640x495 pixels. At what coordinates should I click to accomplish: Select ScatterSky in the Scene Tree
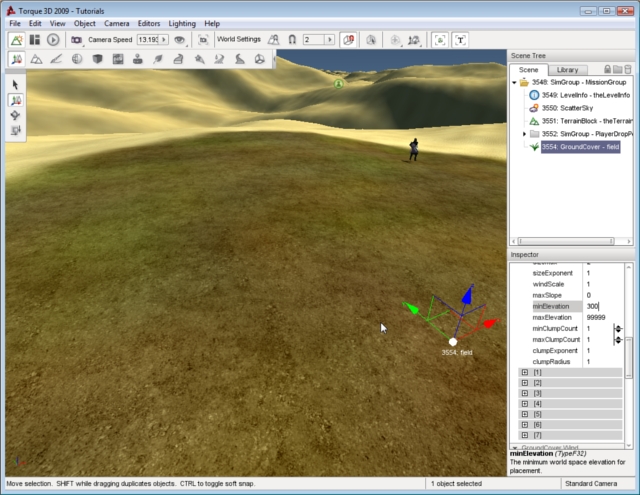point(570,108)
